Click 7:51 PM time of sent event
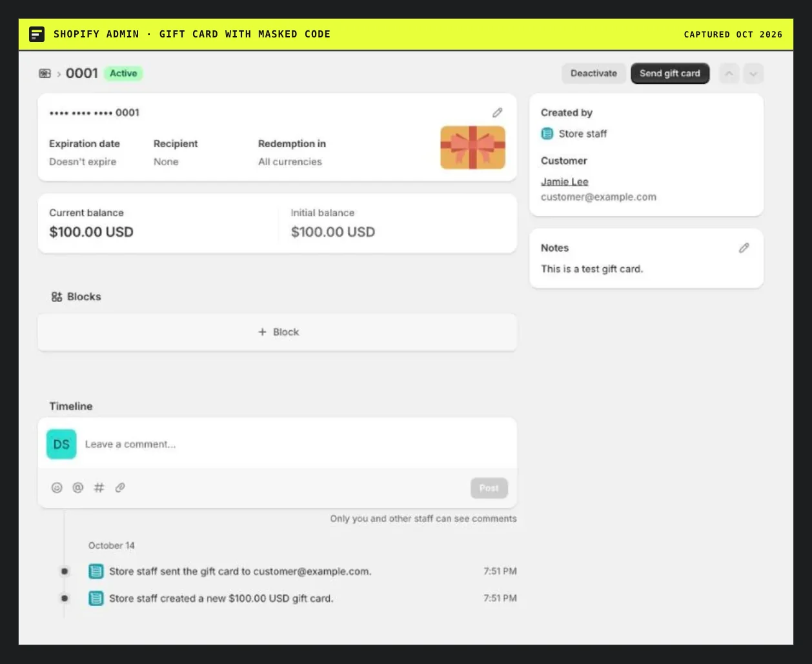 click(x=500, y=571)
